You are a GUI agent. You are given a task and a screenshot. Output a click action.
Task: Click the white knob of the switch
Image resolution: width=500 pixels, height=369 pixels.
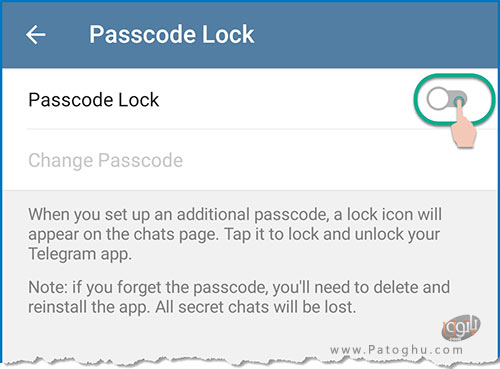tap(438, 99)
